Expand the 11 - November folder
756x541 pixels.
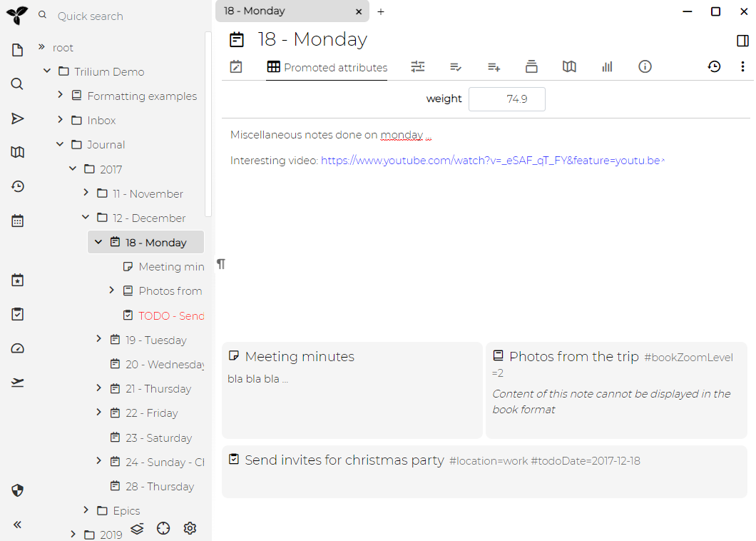pos(85,193)
